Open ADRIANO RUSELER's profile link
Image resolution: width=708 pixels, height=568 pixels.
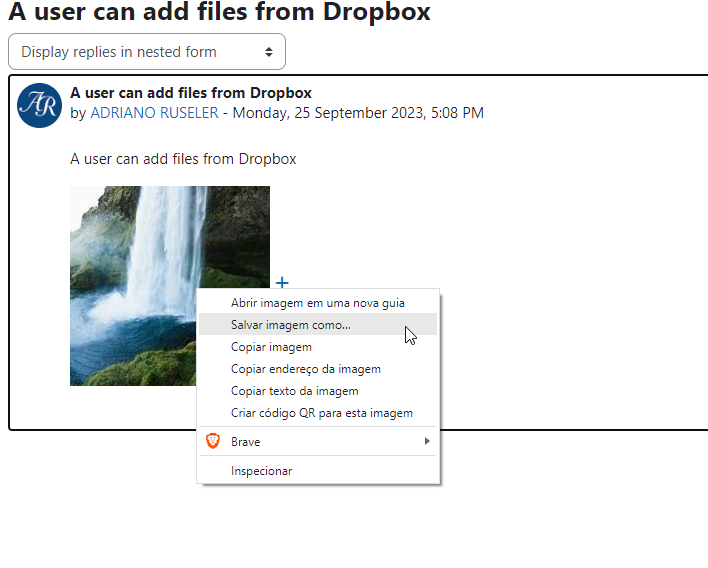154,112
